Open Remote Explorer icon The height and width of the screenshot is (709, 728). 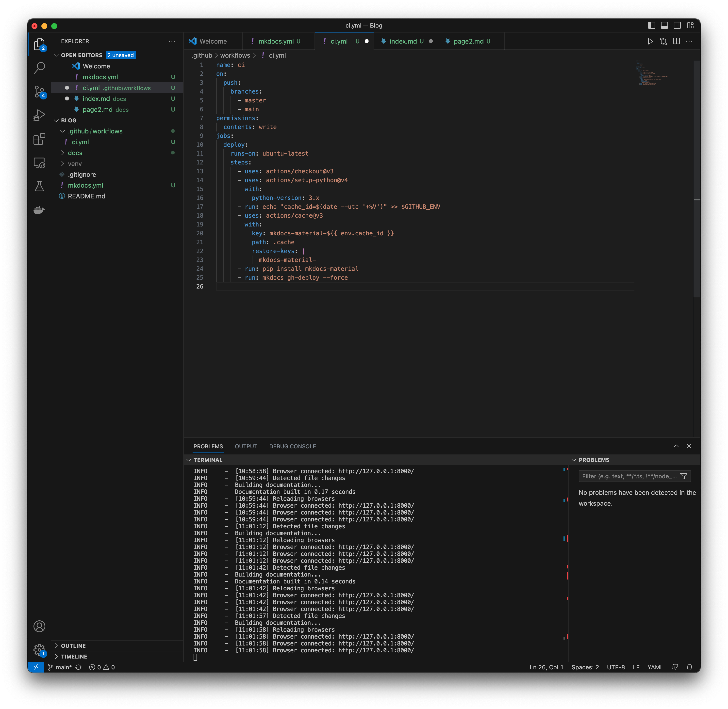[39, 163]
